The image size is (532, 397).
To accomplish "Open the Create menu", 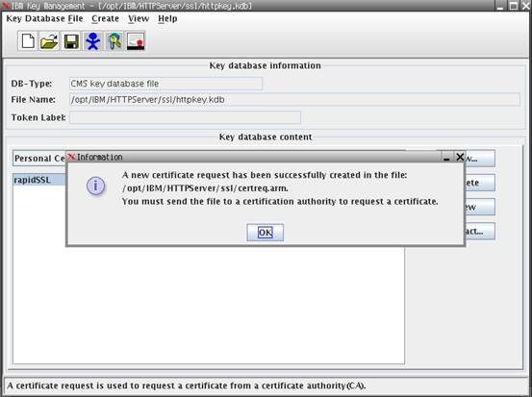I will (105, 18).
